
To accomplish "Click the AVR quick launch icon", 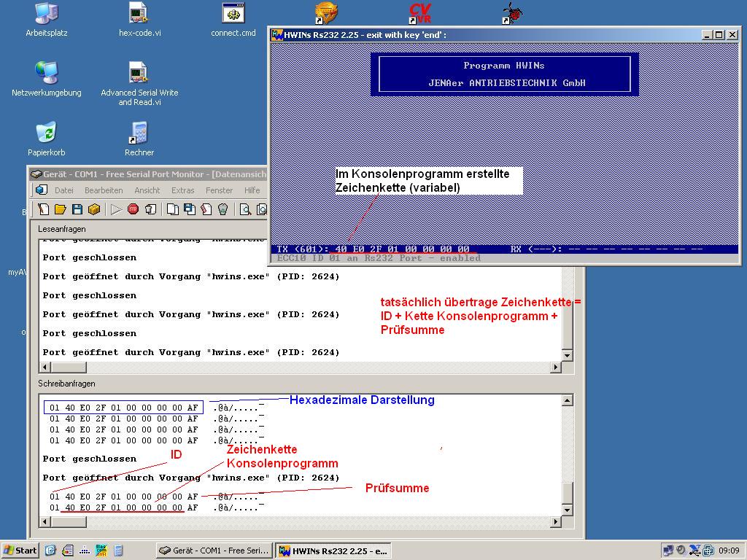I will pyautogui.click(x=101, y=551).
